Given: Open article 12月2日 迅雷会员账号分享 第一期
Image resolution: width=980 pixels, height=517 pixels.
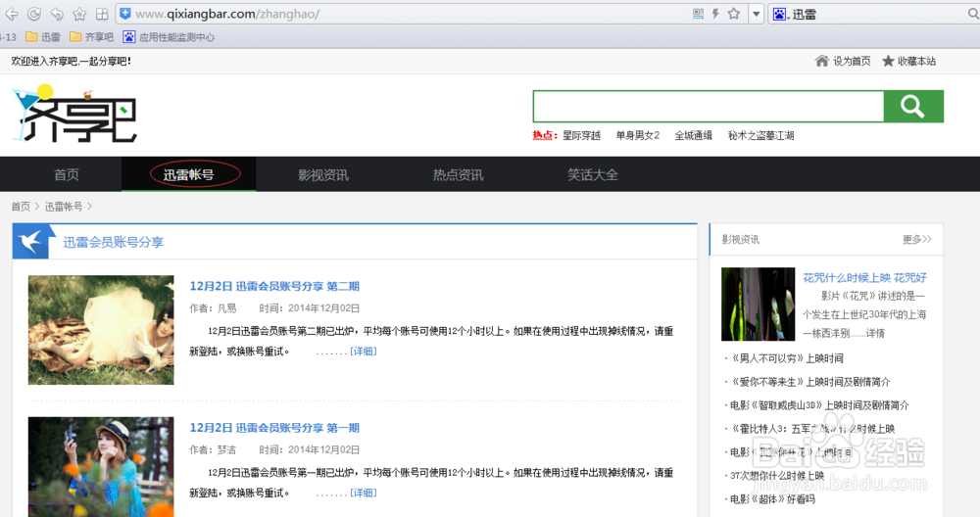Looking at the screenshot, I should (274, 428).
